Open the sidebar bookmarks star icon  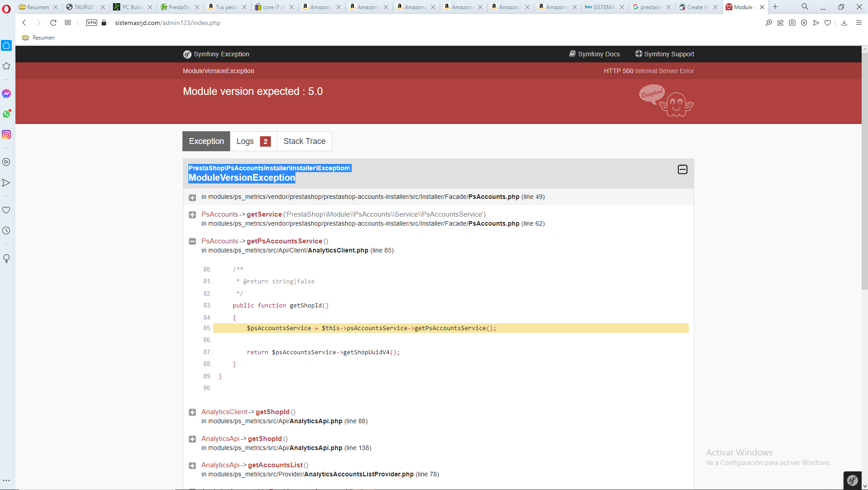[6, 66]
